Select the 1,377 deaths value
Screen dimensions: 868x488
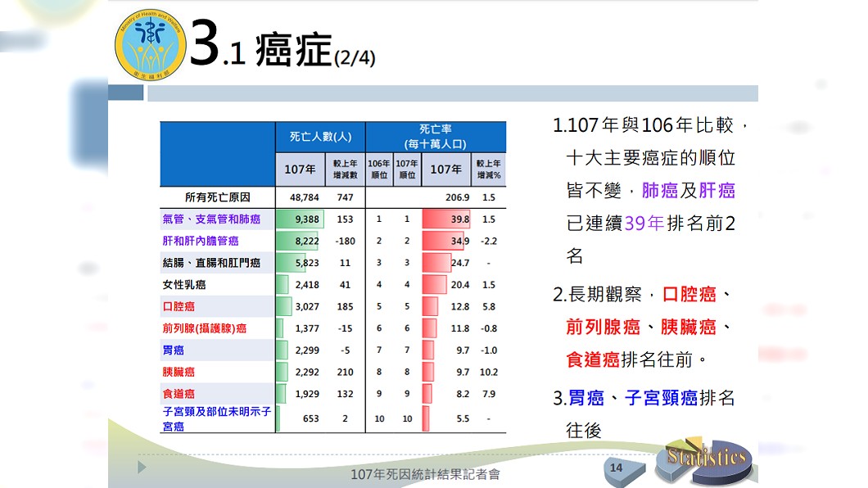pyautogui.click(x=307, y=328)
